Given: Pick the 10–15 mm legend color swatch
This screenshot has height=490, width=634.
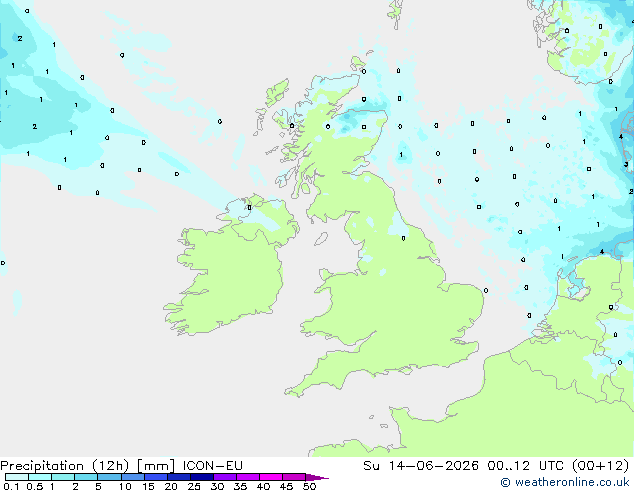Looking at the screenshot, I should tap(133, 477).
